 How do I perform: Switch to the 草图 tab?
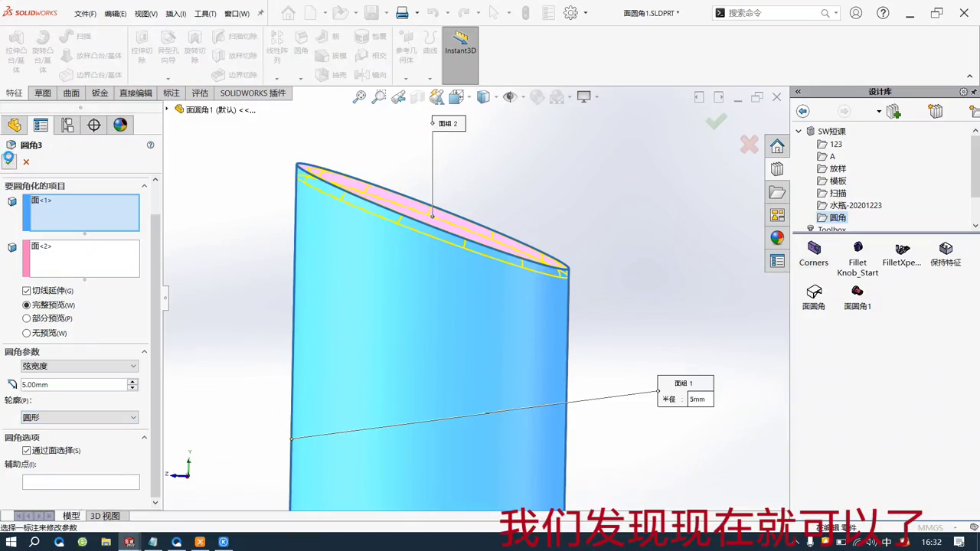(43, 93)
